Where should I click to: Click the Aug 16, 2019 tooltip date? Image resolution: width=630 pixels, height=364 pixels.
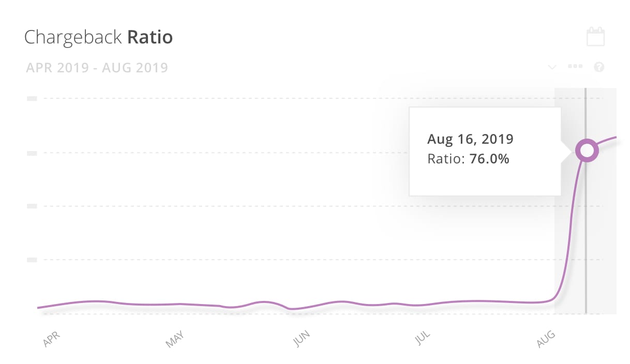click(x=470, y=139)
